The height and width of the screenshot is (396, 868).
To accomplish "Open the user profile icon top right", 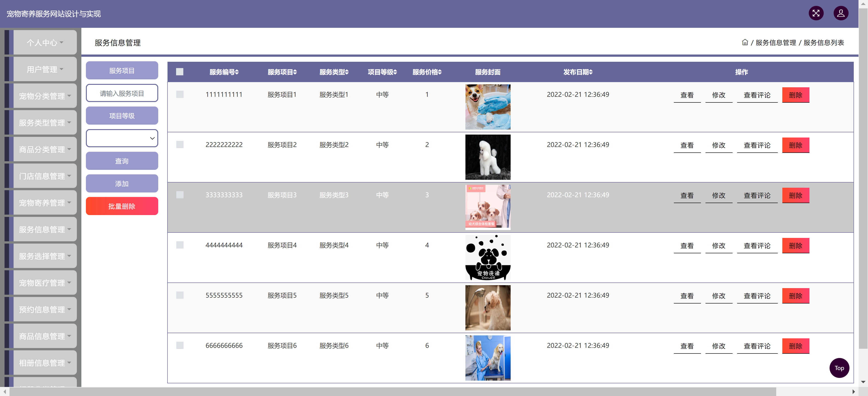I will tap(841, 13).
